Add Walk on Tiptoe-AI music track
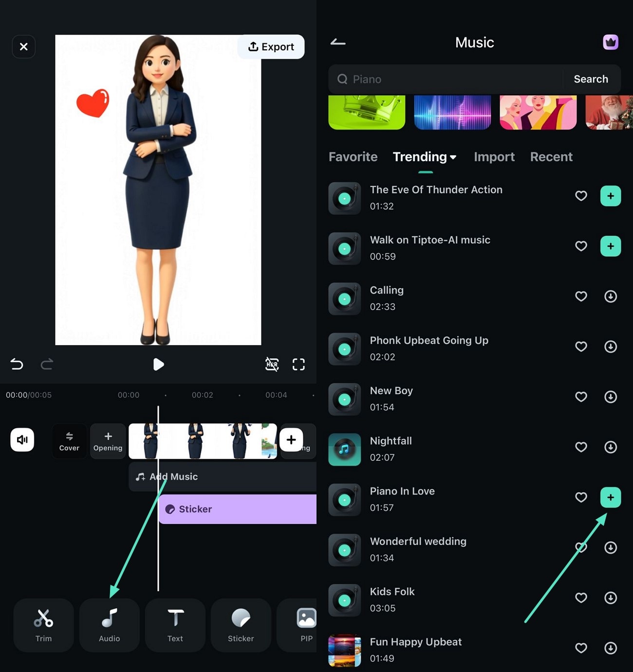633x672 pixels. pyautogui.click(x=611, y=246)
